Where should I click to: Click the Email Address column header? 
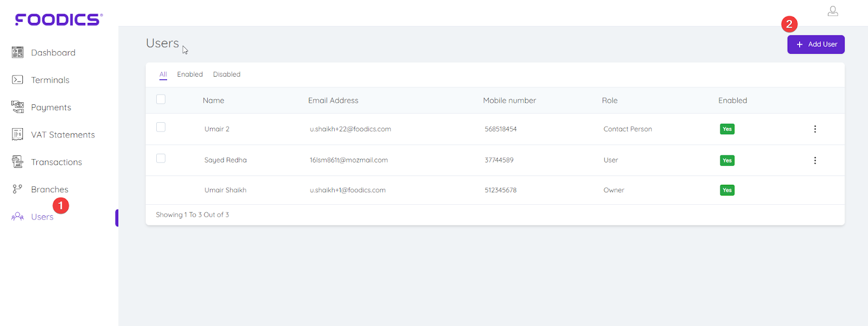coord(333,101)
